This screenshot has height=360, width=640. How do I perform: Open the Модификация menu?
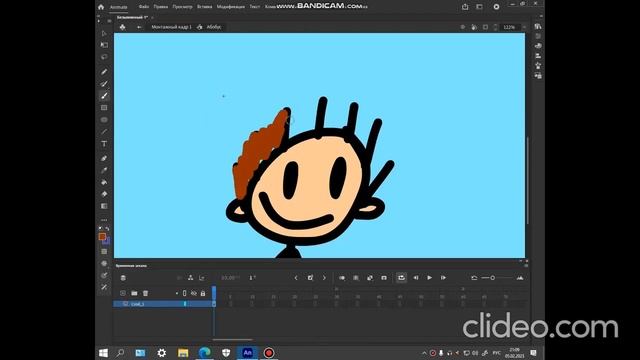point(231,7)
